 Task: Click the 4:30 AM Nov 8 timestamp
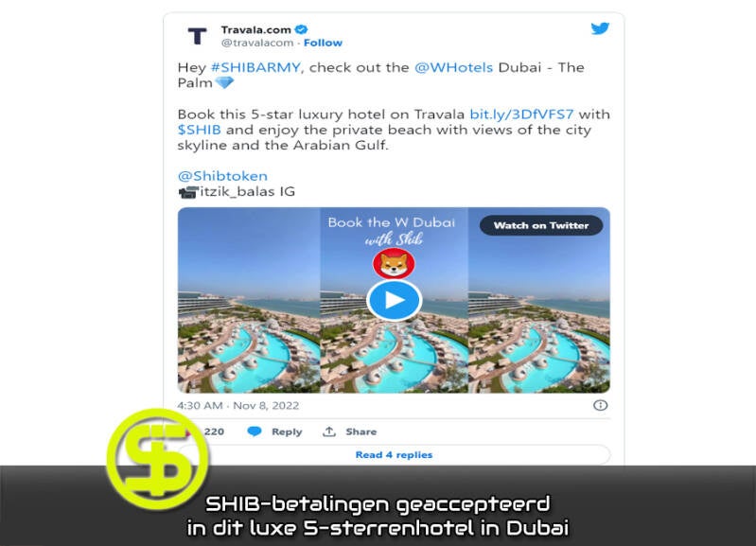click(238, 406)
